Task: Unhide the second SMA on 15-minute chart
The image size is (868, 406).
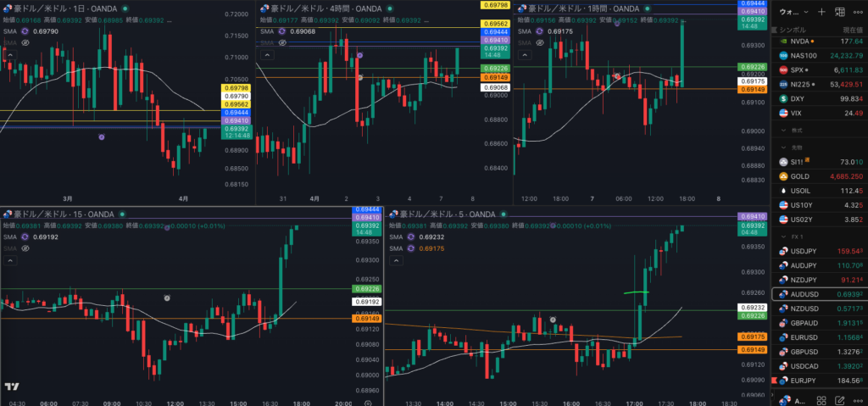Action: [25, 248]
